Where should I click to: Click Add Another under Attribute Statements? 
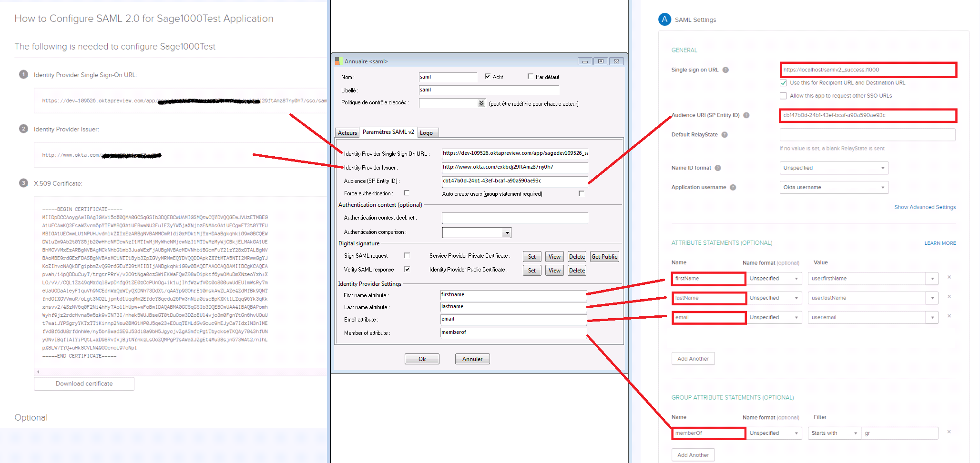(693, 359)
